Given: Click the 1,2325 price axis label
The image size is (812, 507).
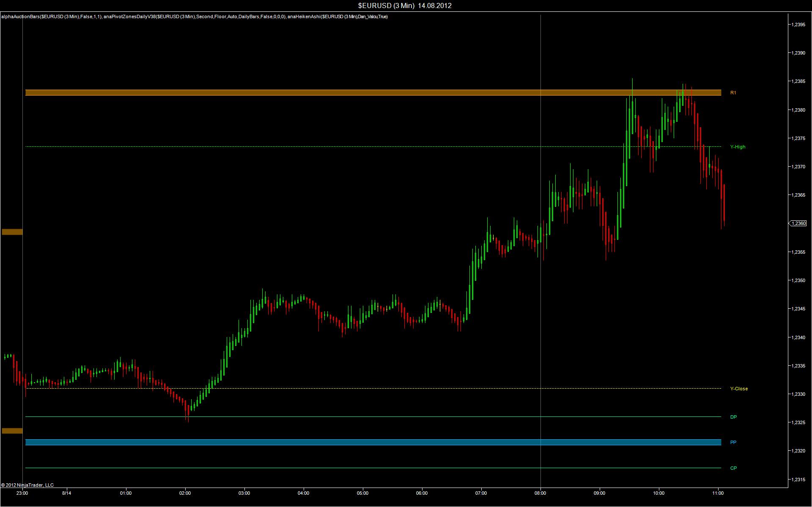Looking at the screenshot, I should click(x=798, y=422).
